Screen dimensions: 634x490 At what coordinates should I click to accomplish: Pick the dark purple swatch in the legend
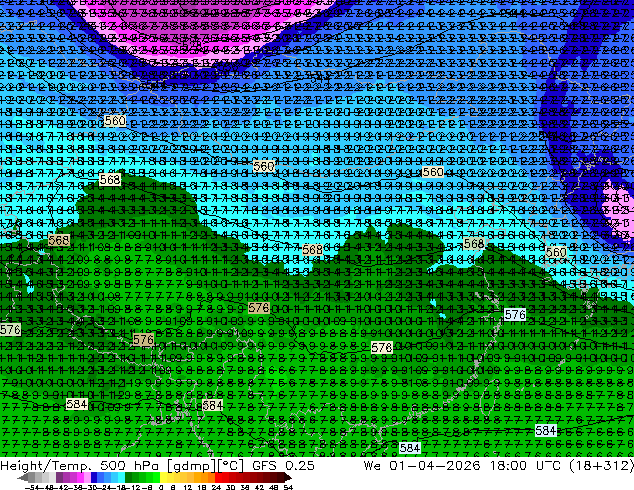59,478
